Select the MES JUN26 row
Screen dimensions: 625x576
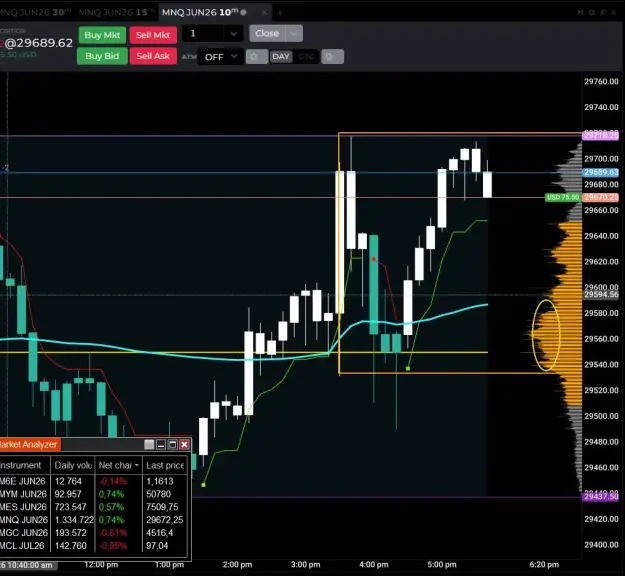point(93,507)
